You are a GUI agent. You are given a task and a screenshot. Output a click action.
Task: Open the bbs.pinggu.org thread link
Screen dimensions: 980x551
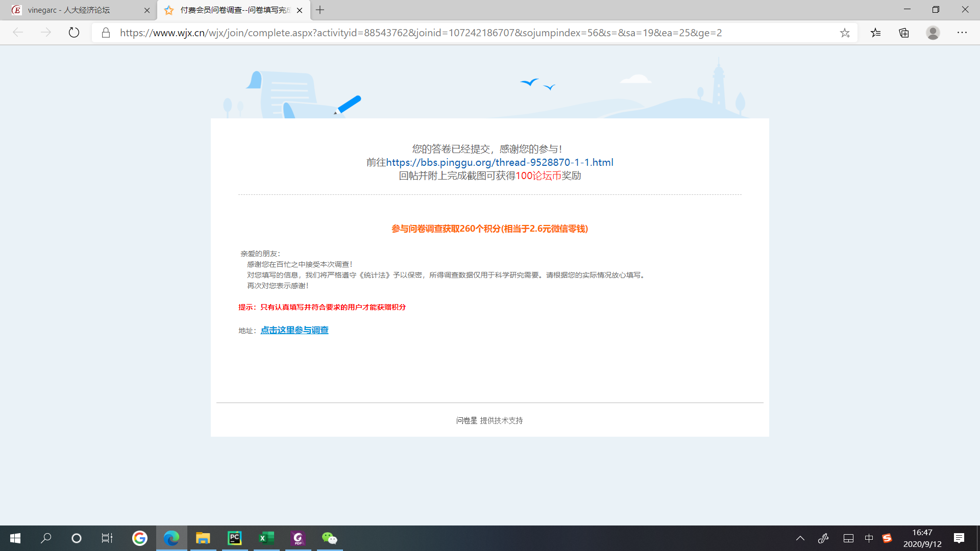click(x=499, y=162)
